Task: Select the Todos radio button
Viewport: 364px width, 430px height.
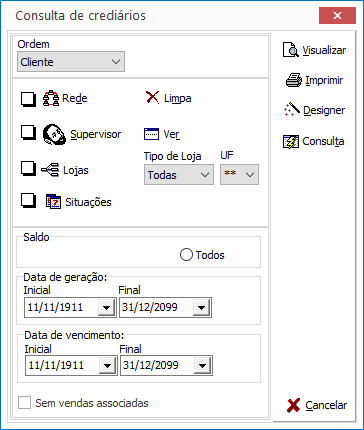Action: (186, 255)
